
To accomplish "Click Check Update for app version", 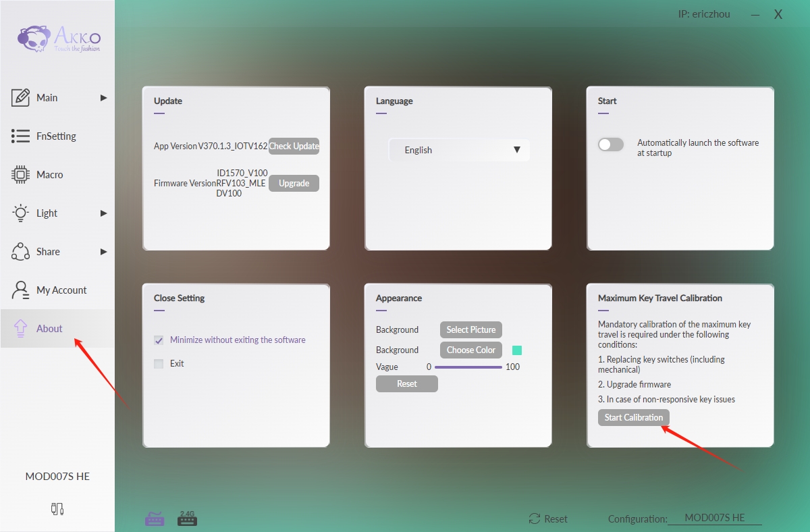I will tap(294, 146).
